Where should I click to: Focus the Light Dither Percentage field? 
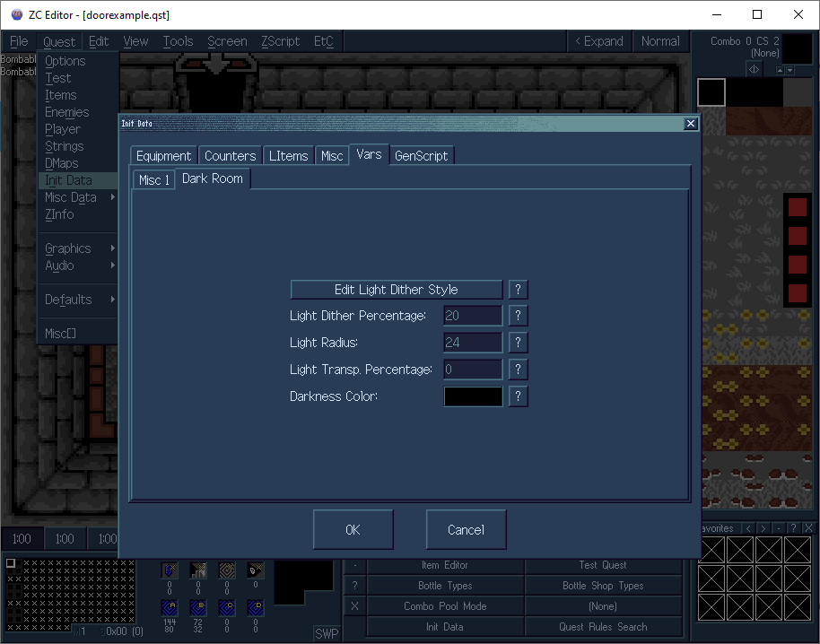473,315
